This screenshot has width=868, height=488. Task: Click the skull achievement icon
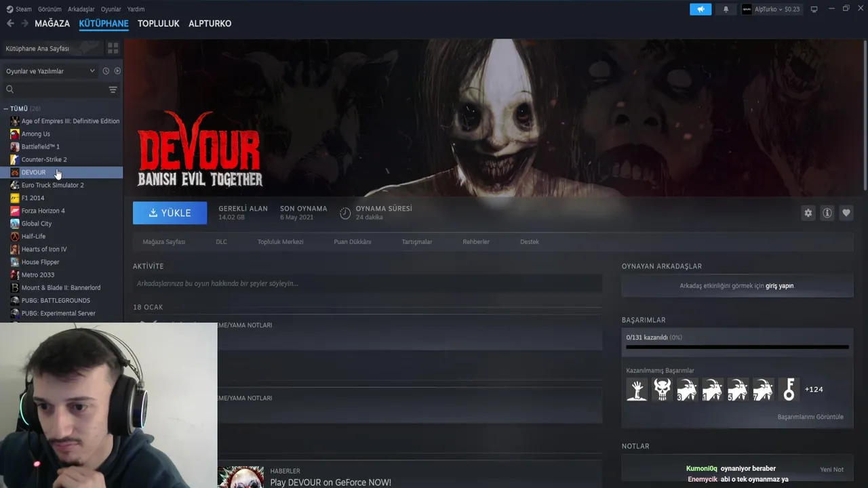pos(662,389)
